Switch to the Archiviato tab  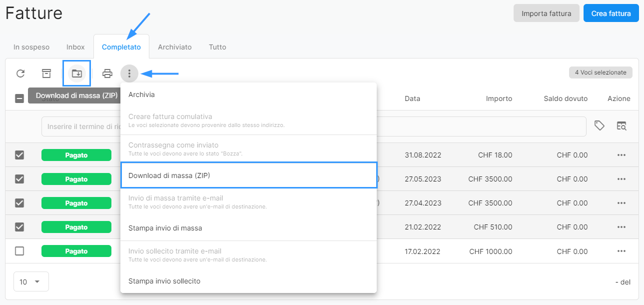point(174,47)
